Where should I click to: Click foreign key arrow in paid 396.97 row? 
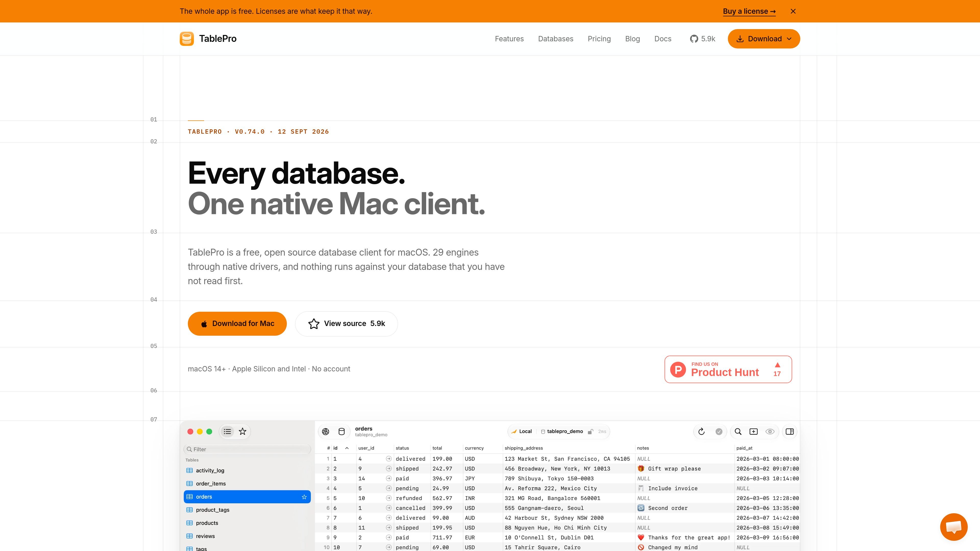pos(388,479)
